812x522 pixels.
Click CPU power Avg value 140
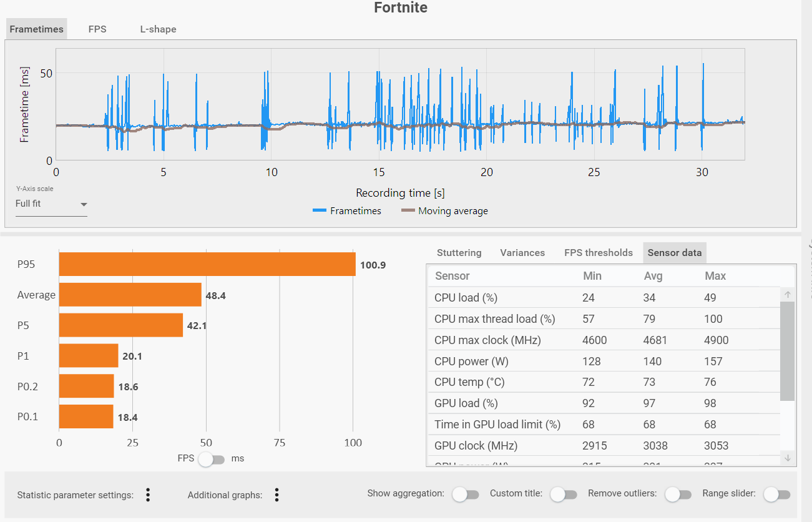point(652,362)
